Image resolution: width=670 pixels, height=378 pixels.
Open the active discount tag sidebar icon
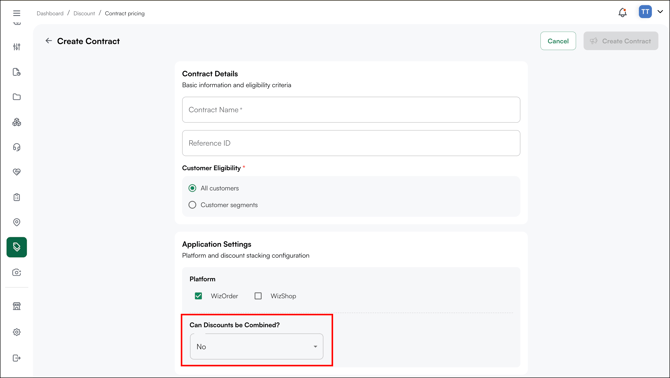[x=17, y=247]
